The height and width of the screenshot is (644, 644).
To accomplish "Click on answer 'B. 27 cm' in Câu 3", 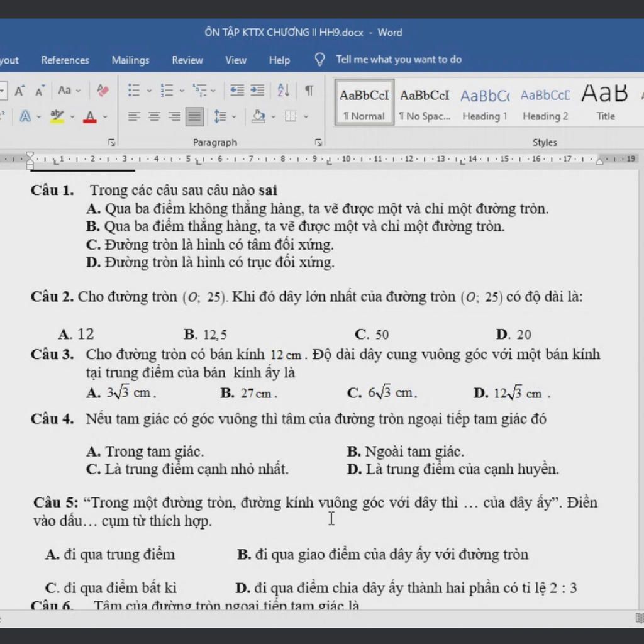I will click(248, 394).
